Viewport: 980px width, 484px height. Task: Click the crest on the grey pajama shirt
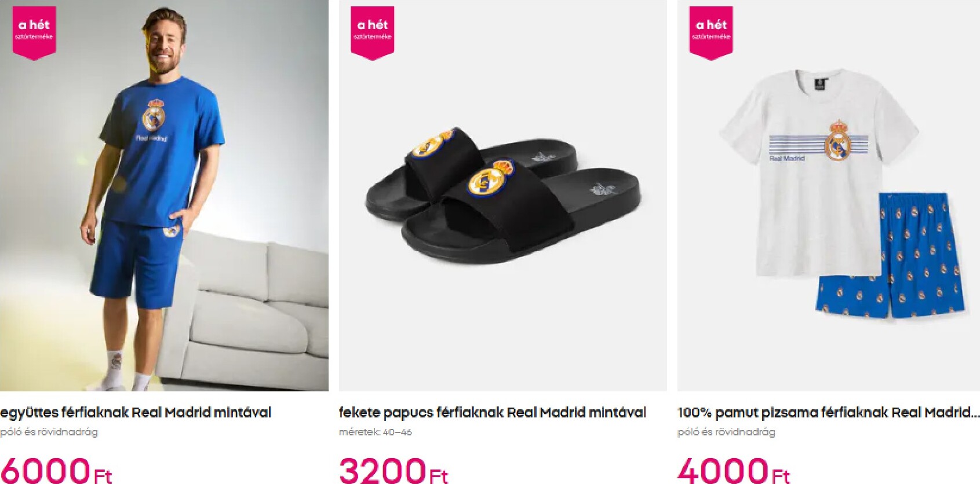point(838,141)
